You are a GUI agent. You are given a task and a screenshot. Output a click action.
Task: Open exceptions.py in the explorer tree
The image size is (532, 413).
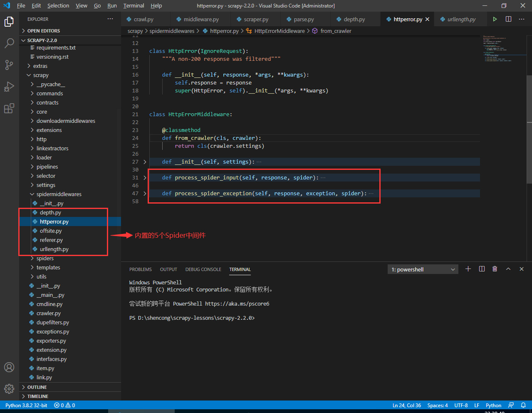coord(70,331)
